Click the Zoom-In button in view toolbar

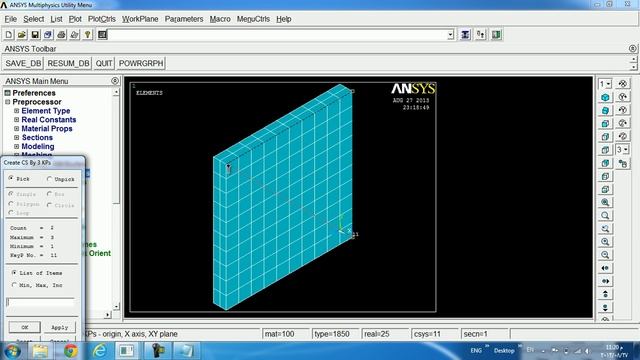[x=605, y=242]
